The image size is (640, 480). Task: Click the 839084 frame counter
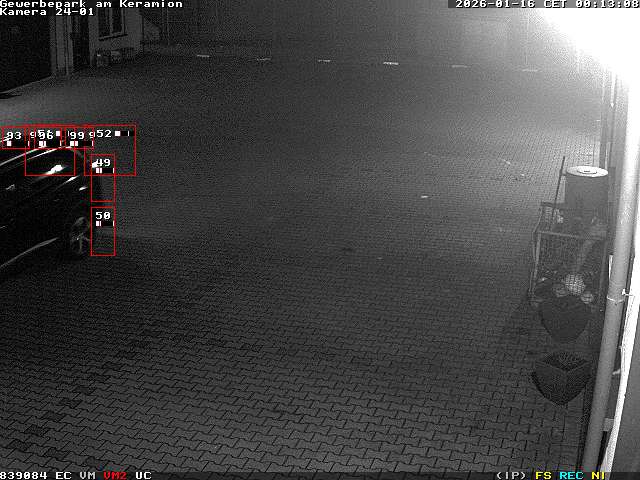click(x=24, y=475)
